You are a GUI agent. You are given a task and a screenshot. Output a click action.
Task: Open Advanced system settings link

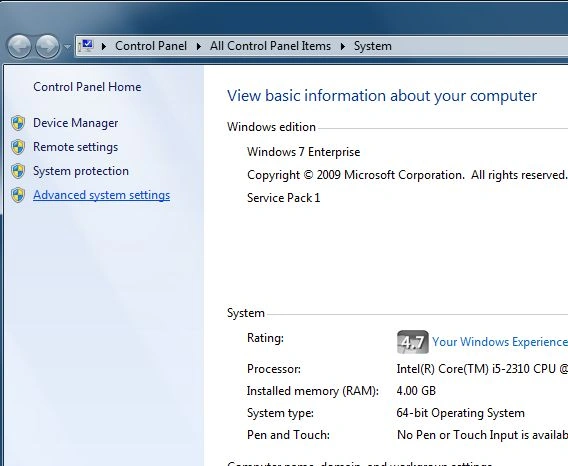coord(101,195)
